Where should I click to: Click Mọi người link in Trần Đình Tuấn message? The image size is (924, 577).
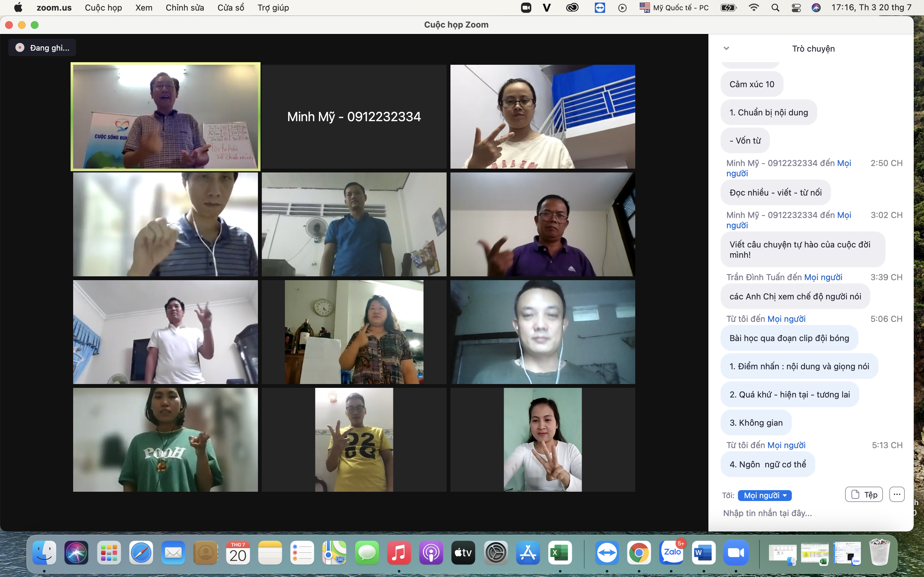point(823,277)
